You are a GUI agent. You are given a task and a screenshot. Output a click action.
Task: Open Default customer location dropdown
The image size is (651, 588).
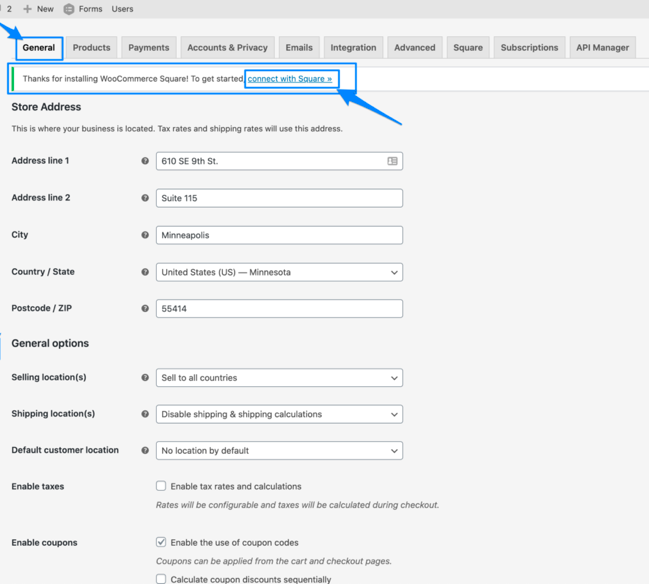(279, 450)
